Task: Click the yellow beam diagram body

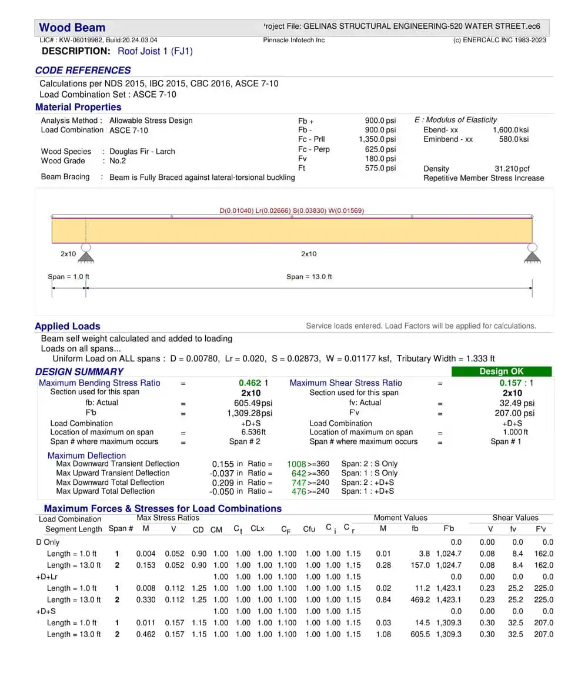Action: tap(292, 230)
